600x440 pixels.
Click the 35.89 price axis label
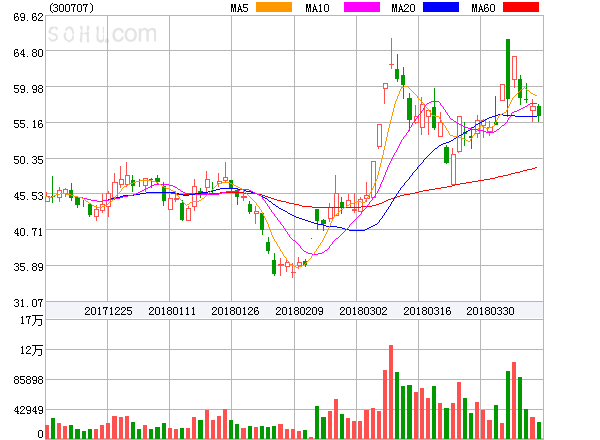28,267
